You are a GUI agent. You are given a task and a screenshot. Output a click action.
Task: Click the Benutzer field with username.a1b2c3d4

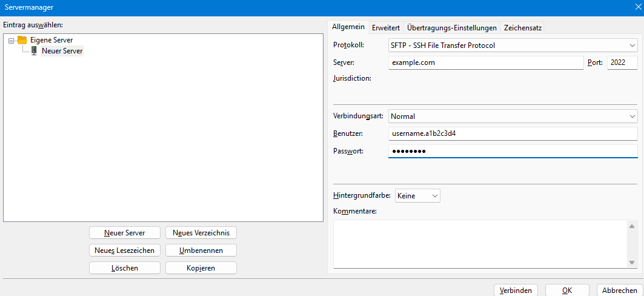(x=513, y=133)
